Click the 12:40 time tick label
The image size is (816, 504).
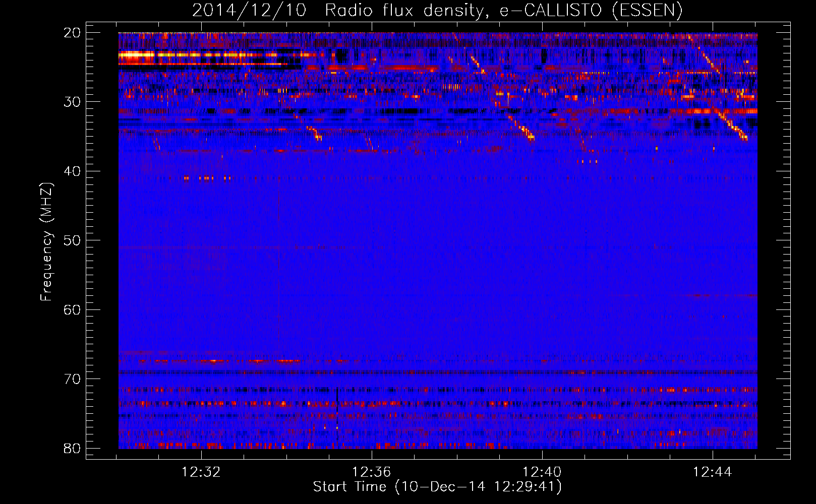[x=542, y=472]
